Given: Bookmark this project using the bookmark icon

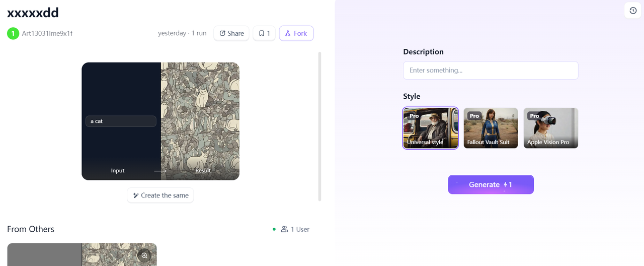Looking at the screenshot, I should [264, 33].
